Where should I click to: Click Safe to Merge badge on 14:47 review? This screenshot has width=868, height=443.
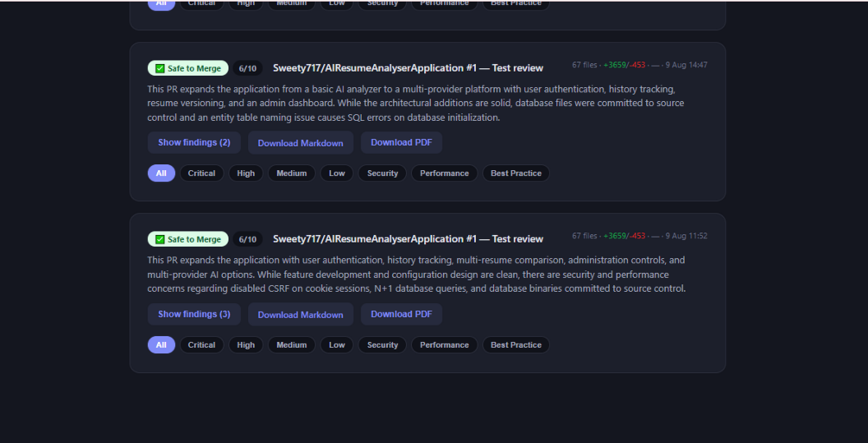click(x=188, y=68)
